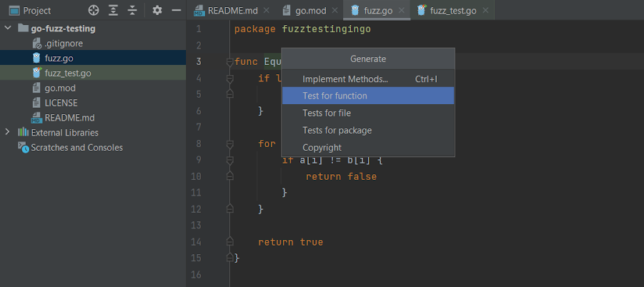Image resolution: width=644 pixels, height=287 pixels.
Task: Click 'fuzztestingingo' package name
Action: click(x=327, y=29)
